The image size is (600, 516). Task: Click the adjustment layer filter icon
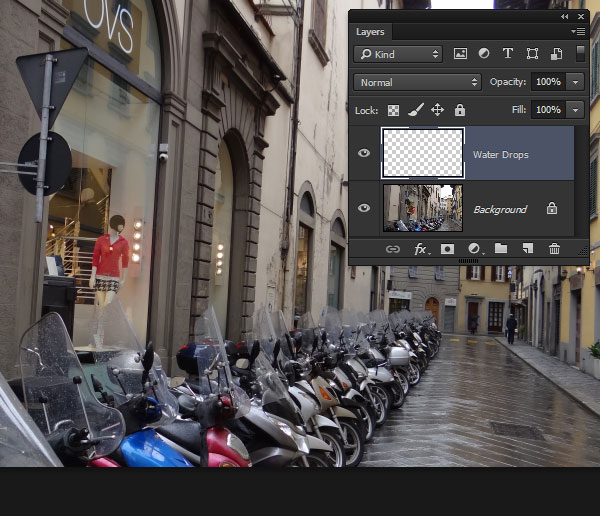[x=484, y=54]
